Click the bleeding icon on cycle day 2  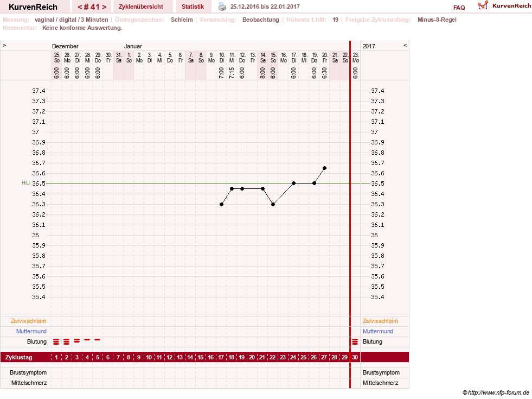click(67, 341)
